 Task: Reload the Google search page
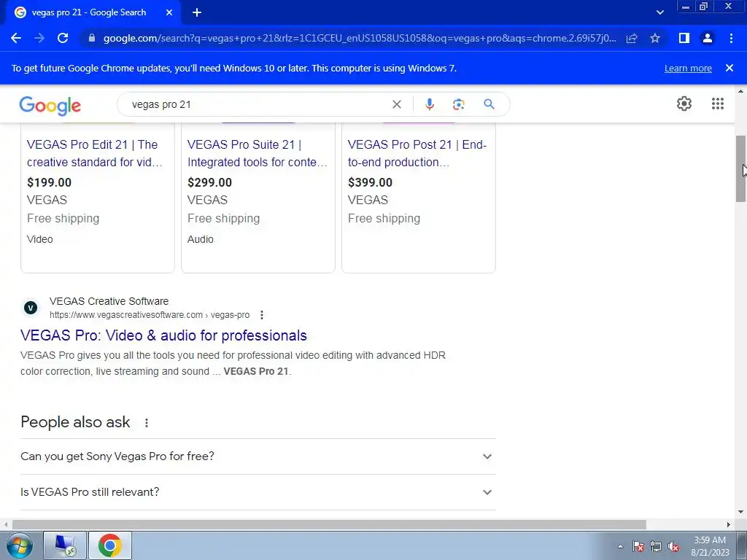[63, 38]
